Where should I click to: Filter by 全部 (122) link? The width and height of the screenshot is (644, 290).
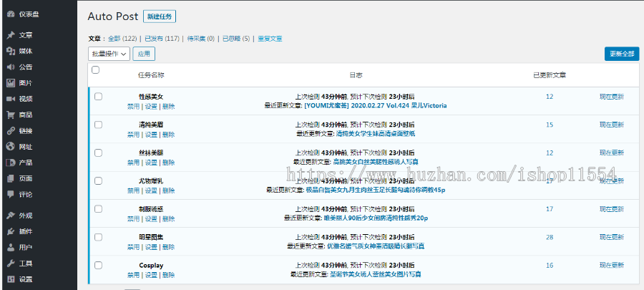pyautogui.click(x=122, y=39)
